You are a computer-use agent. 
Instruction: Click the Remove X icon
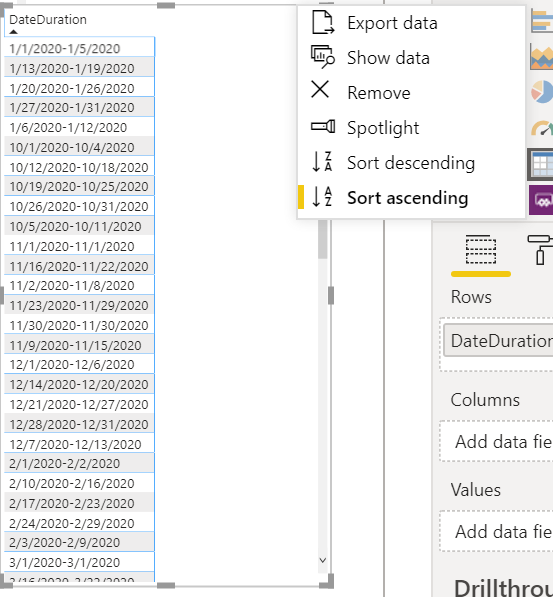(320, 89)
